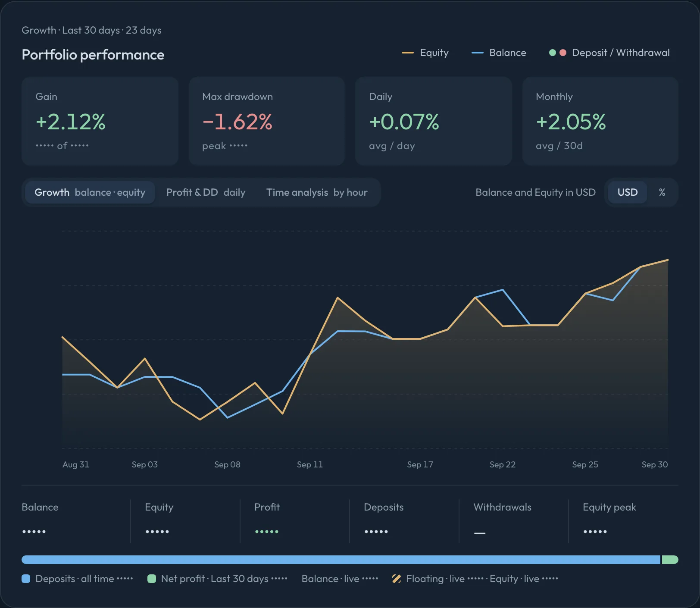Image resolution: width=700 pixels, height=608 pixels.
Task: Open the Profit & DD daily tab
Action: [206, 192]
